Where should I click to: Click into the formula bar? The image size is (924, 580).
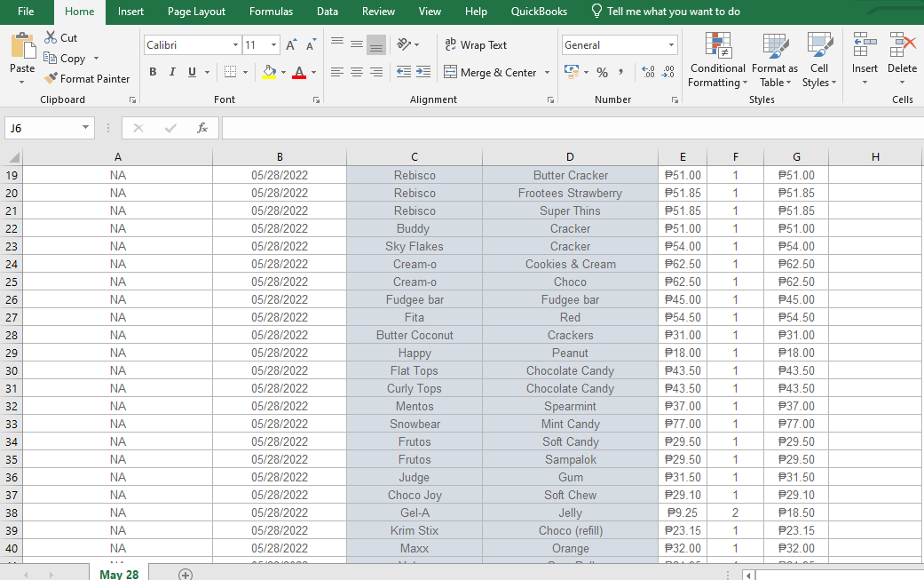point(573,128)
